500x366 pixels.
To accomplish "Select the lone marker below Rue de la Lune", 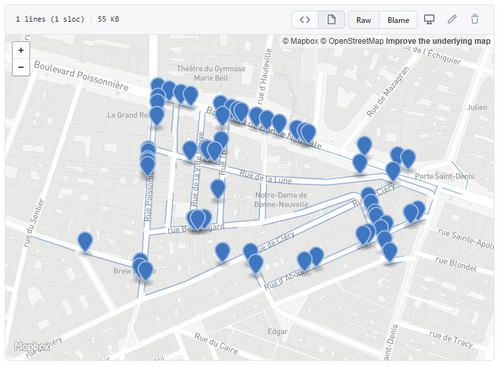I will [218, 189].
